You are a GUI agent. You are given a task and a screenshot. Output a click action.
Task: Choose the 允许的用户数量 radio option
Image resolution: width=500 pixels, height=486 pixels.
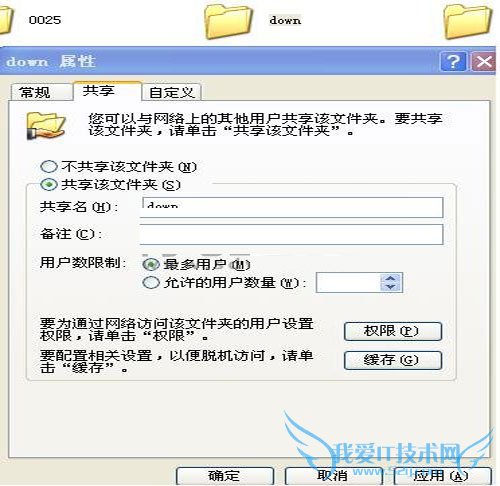click(151, 283)
